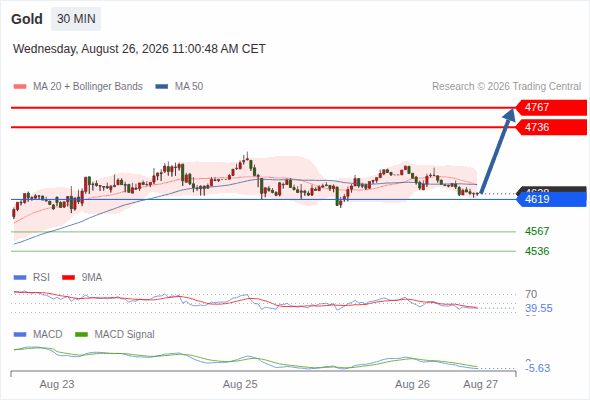Toggle the MACD legend entry
This screenshot has width=590, height=400.
(x=38, y=334)
